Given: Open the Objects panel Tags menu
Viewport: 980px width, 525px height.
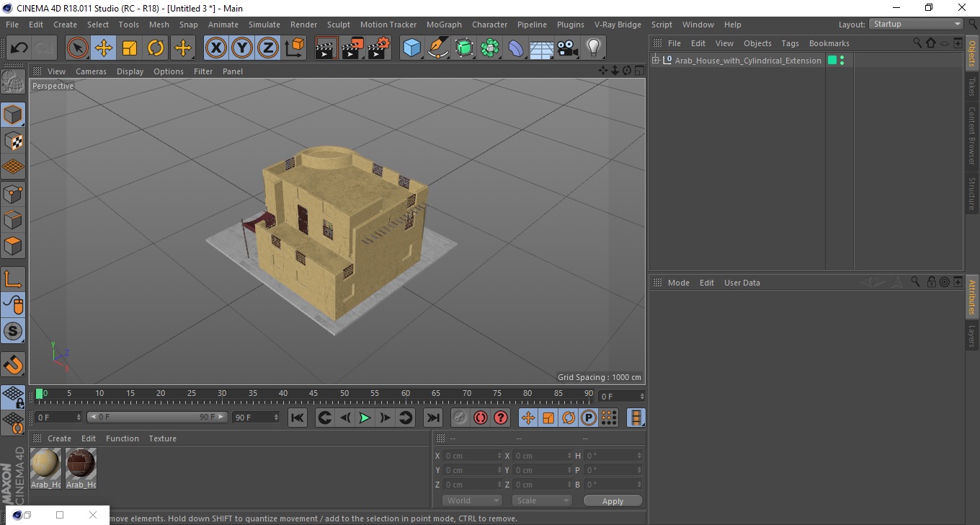Looking at the screenshot, I should pyautogui.click(x=790, y=43).
